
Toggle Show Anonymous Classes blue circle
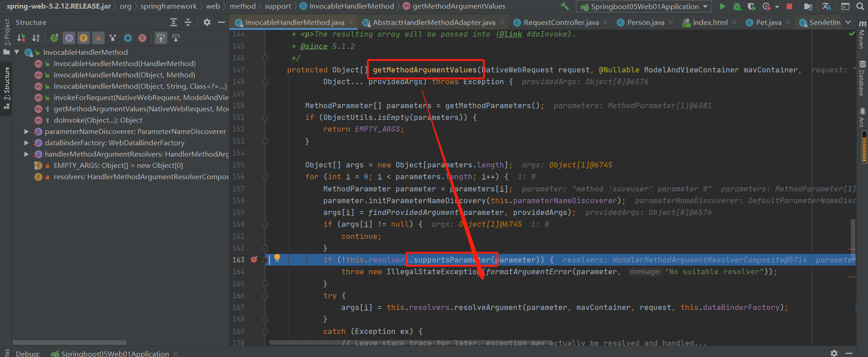tap(128, 38)
